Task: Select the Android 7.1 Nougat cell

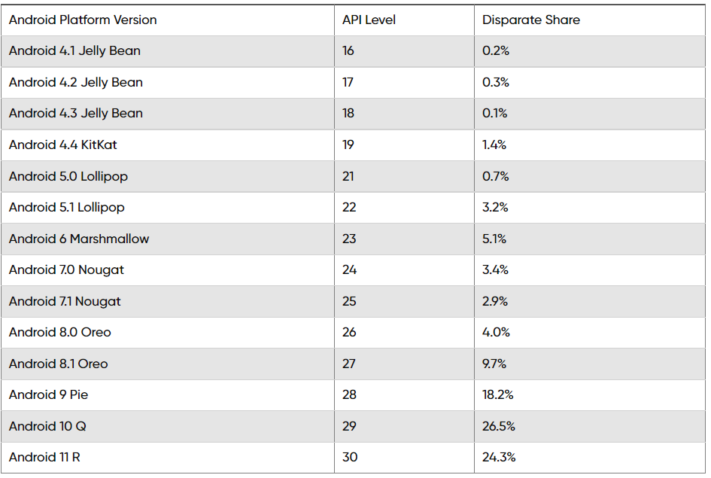Action: [168, 301]
